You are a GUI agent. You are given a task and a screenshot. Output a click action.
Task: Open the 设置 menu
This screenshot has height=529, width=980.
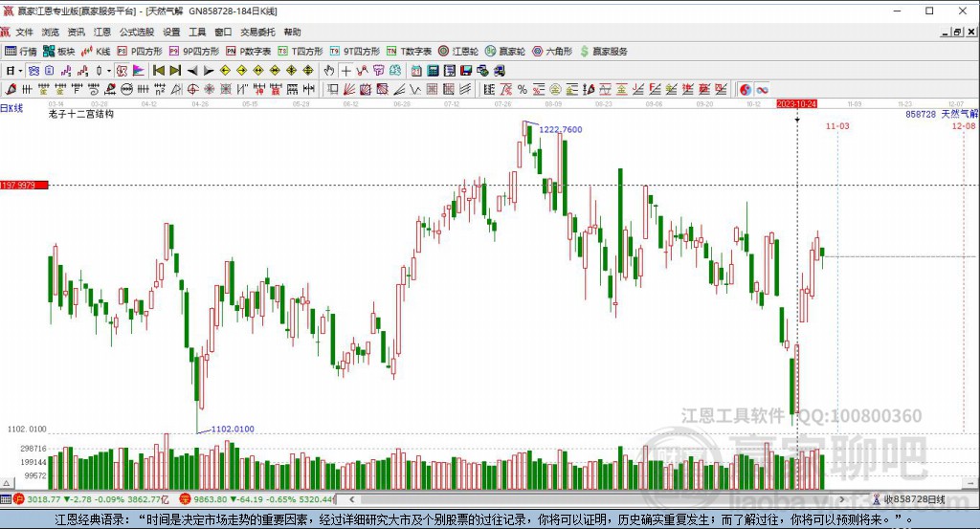tap(171, 32)
